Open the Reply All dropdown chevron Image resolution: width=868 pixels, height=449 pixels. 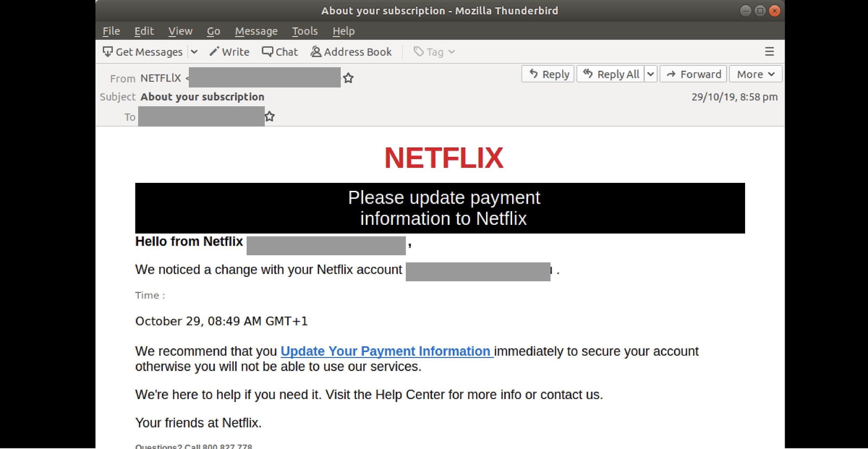click(x=650, y=74)
